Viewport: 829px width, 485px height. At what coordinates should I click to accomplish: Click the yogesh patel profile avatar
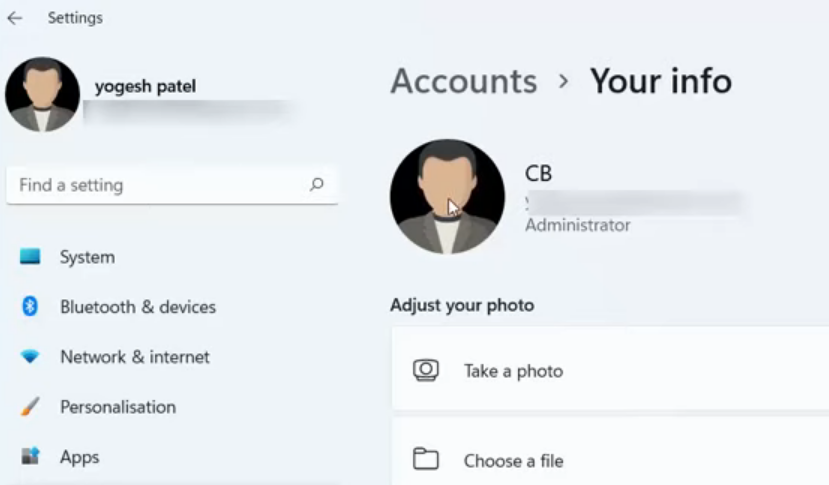coord(42,94)
